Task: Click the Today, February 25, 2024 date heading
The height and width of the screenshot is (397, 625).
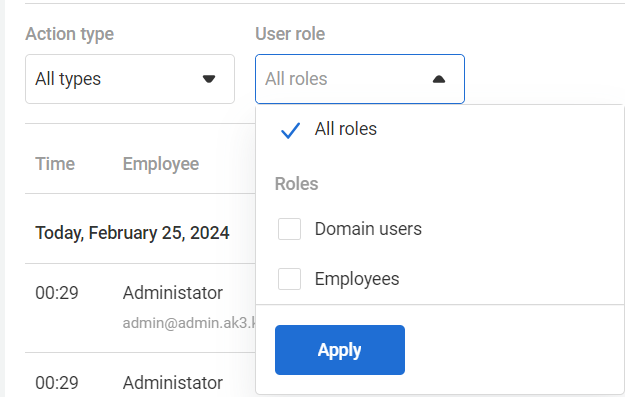Action: coord(132,233)
